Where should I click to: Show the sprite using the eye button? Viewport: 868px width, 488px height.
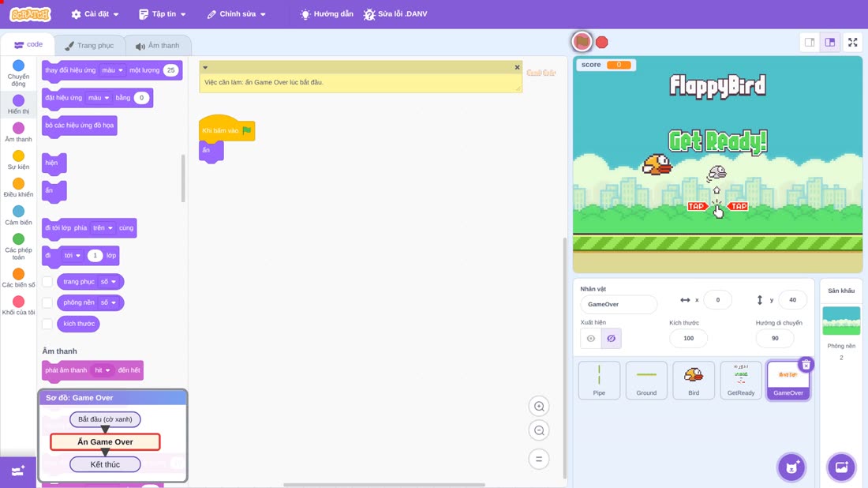(591, 339)
